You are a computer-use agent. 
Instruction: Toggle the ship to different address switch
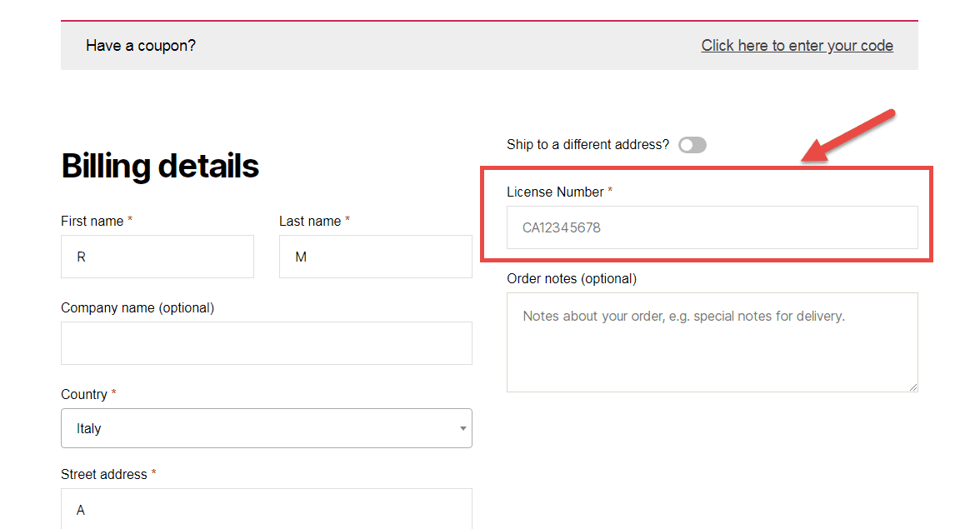[692, 145]
